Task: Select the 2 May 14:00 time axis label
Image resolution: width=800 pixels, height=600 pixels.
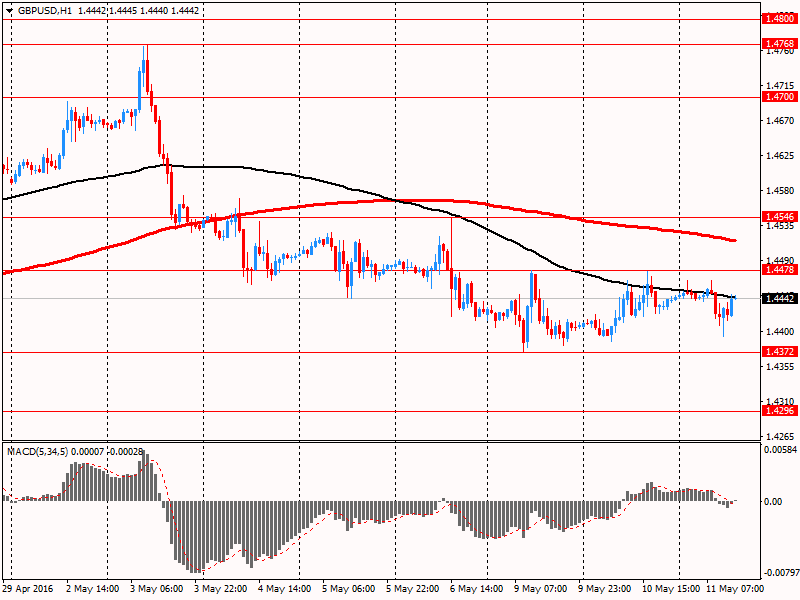Action: [x=93, y=588]
